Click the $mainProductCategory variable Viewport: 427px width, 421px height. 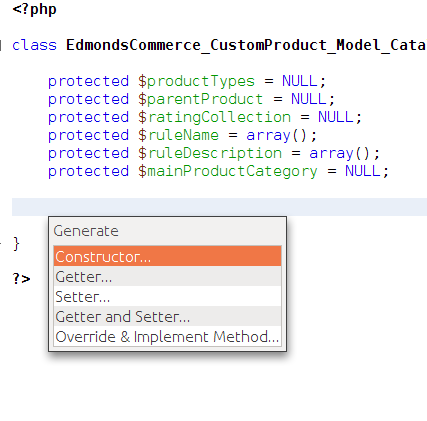coord(228,171)
